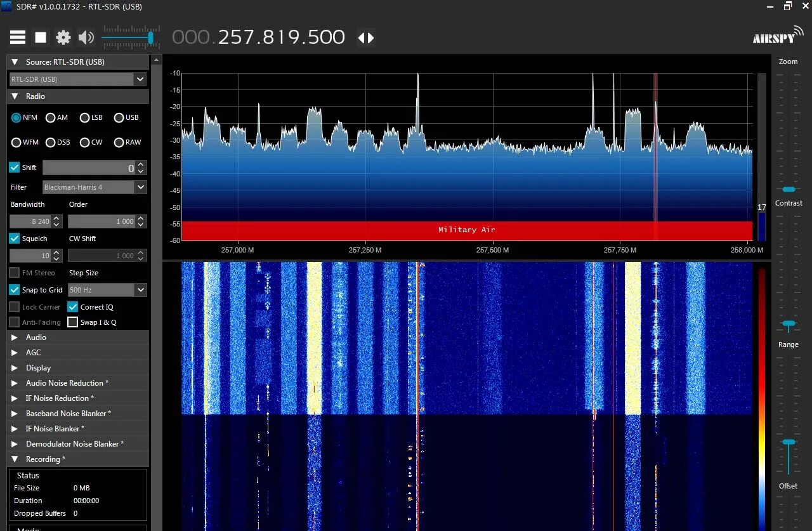The width and height of the screenshot is (812, 531).
Task: Open the hamburger menu
Action: (x=17, y=37)
